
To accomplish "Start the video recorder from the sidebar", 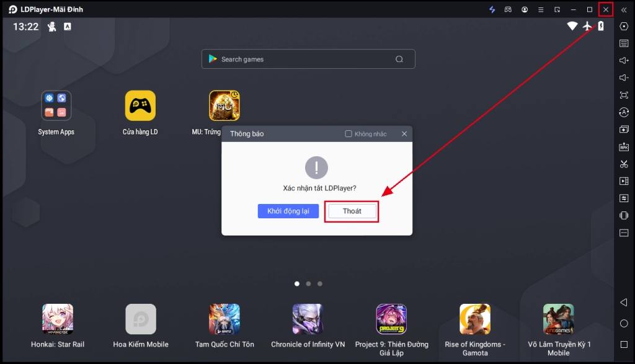I will click(x=624, y=181).
